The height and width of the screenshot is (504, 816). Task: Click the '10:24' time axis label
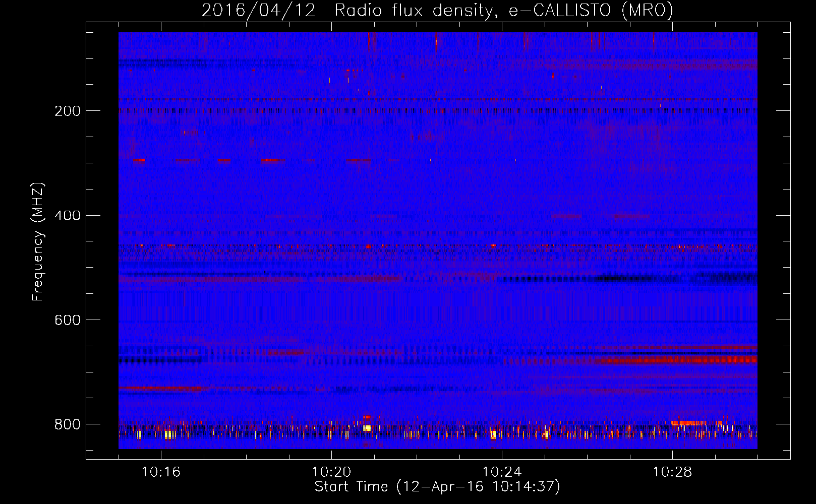point(502,472)
